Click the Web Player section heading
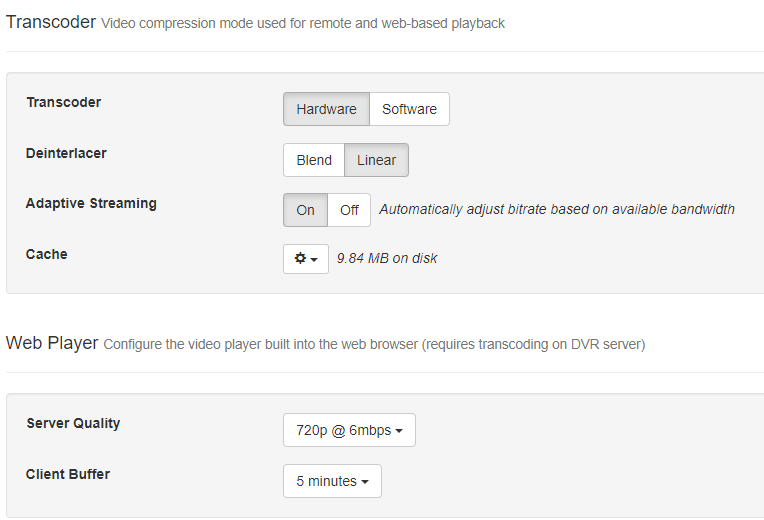The width and height of the screenshot is (764, 520). [x=52, y=343]
